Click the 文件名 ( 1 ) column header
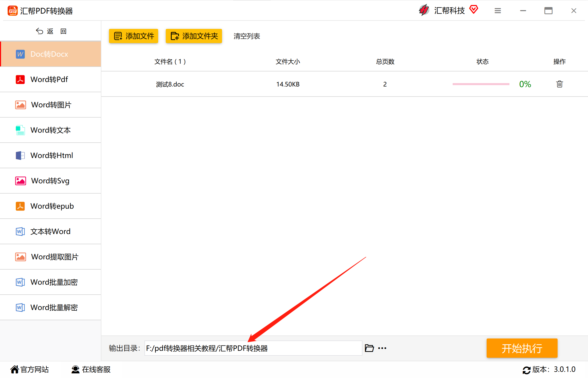588x378 pixels. click(170, 62)
